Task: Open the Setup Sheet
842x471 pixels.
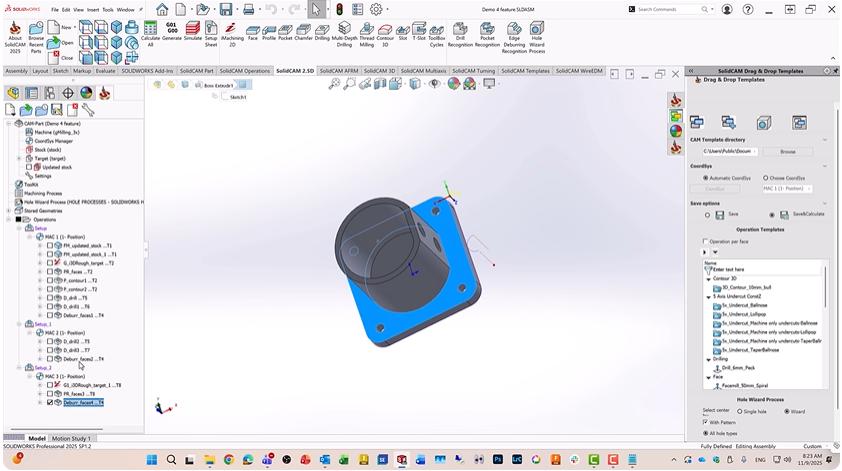Action: pyautogui.click(x=211, y=34)
